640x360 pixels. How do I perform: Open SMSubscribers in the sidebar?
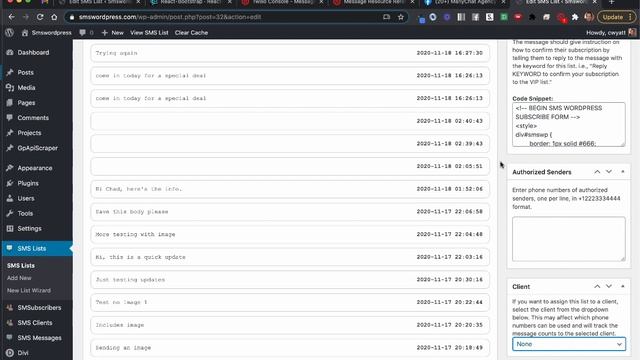pyautogui.click(x=39, y=308)
